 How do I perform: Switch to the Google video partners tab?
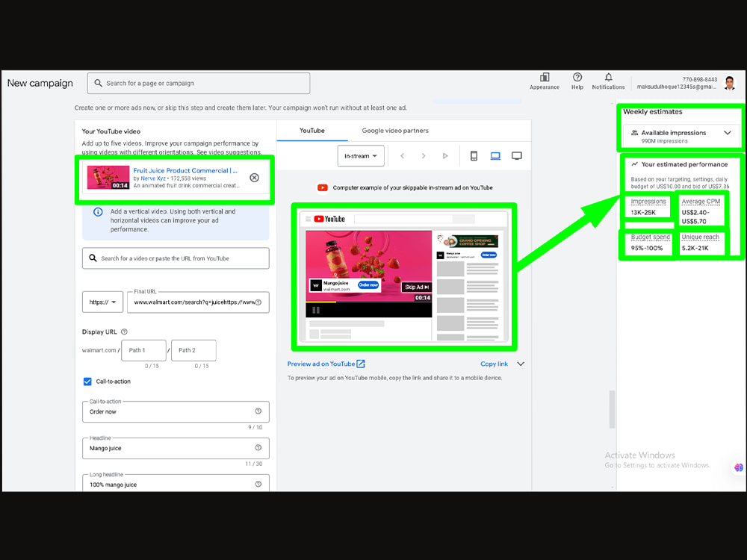(x=395, y=131)
